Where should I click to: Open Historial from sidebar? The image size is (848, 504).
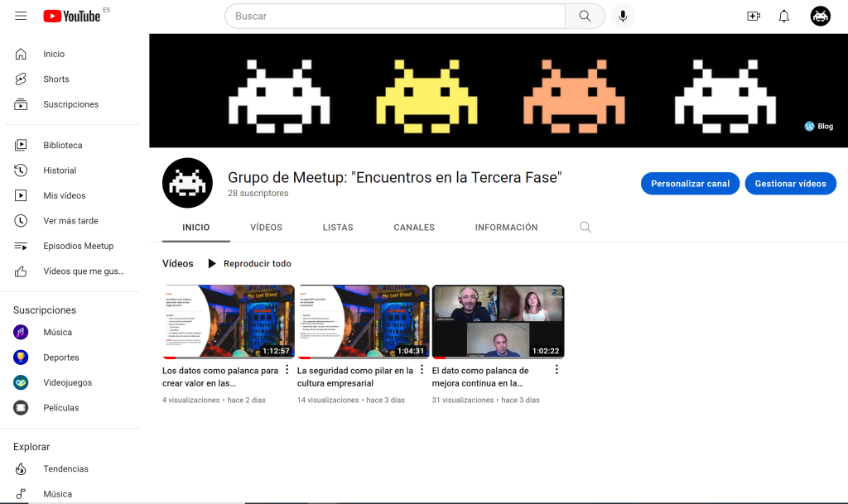[60, 170]
